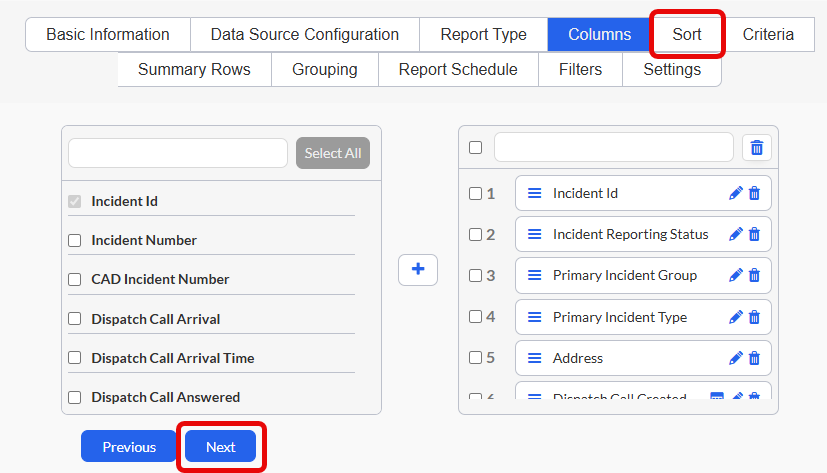
Task: Tick the Dispatch Call Arrival Time checkbox
Action: click(x=74, y=358)
